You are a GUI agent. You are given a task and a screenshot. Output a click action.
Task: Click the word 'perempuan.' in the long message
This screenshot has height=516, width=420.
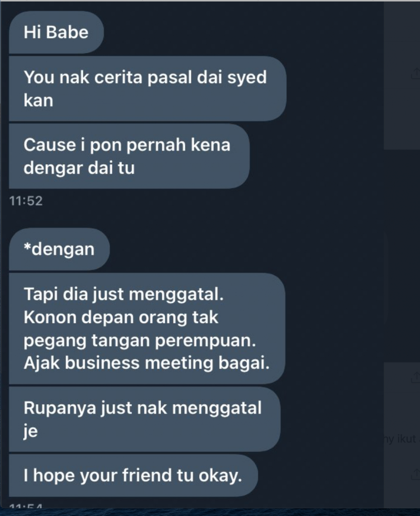[x=205, y=341]
